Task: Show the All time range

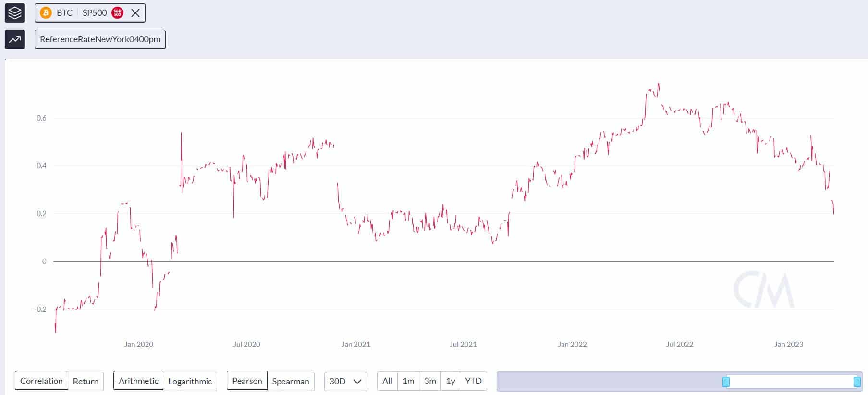Action: coord(387,381)
